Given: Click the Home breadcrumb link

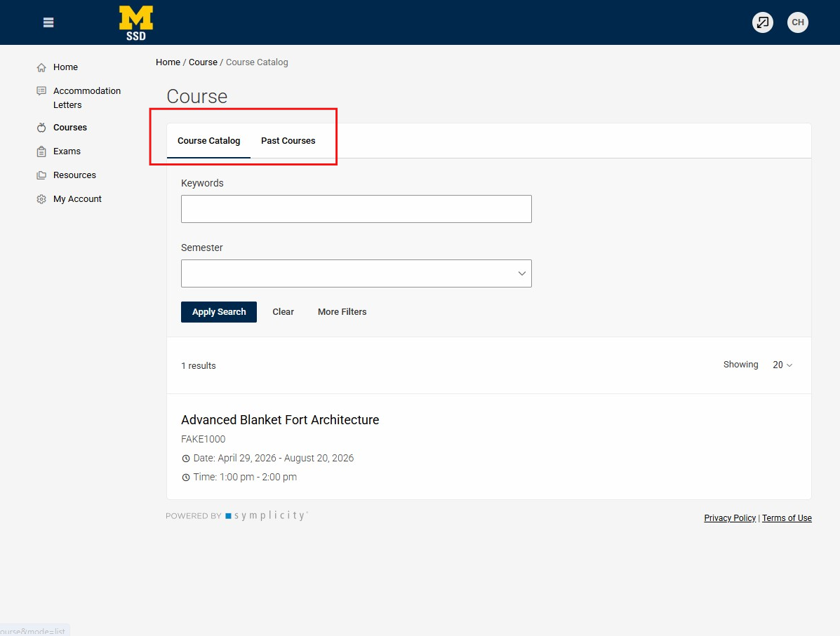Looking at the screenshot, I should click(168, 62).
